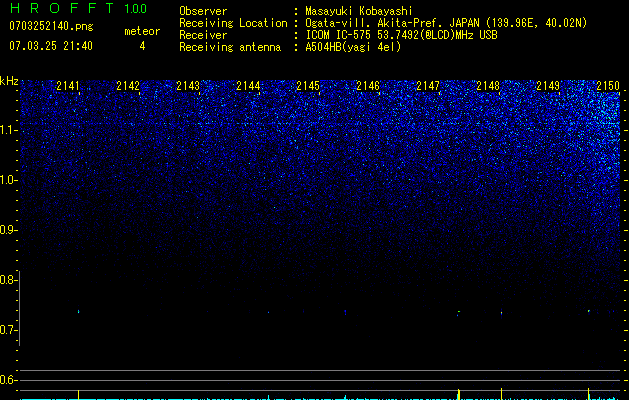629x400 pixels.
Task: Click the 2150 time marker
Action: coord(608,86)
